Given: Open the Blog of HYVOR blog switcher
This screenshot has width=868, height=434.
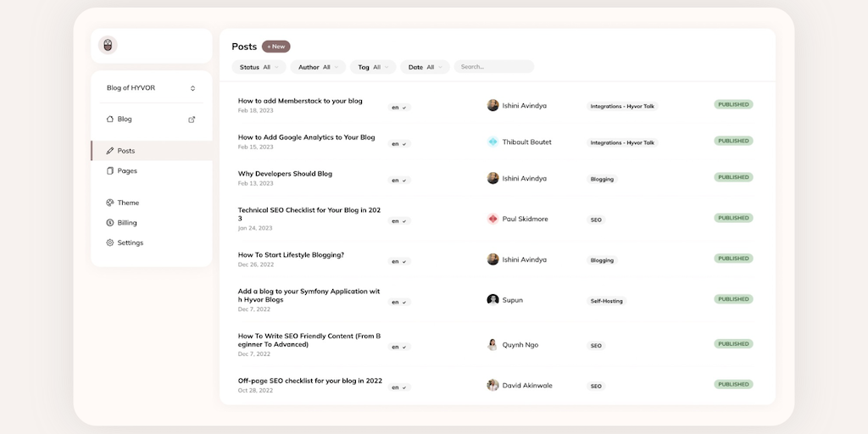Looking at the screenshot, I should pos(151,88).
